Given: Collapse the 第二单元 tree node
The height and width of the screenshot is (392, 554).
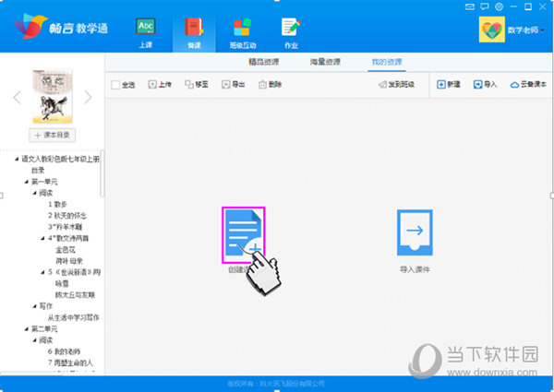Looking at the screenshot, I should pyautogui.click(x=26, y=329).
